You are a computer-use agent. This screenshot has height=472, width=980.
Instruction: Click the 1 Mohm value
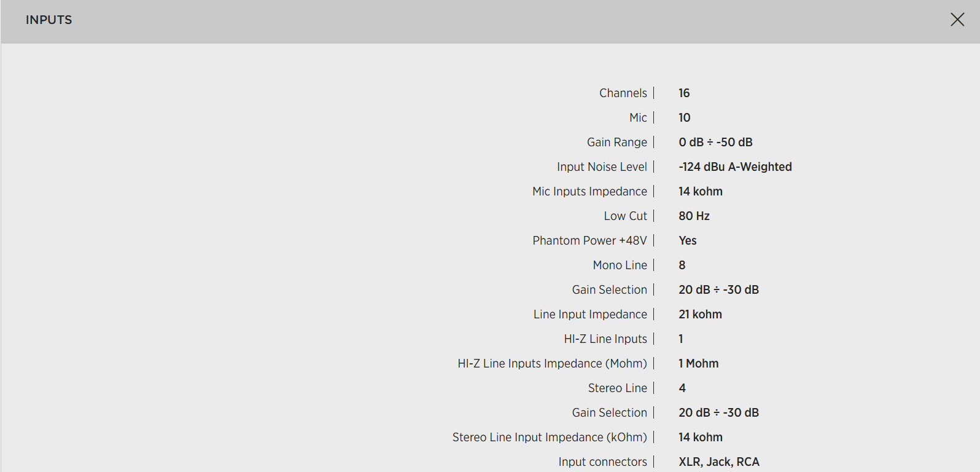pyautogui.click(x=698, y=363)
